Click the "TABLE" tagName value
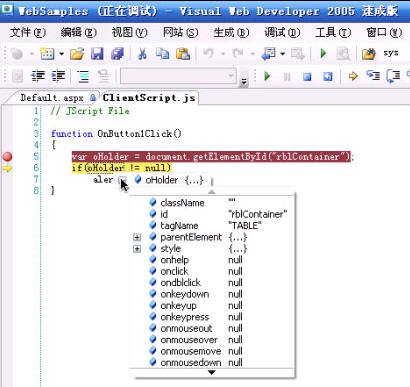The width and height of the screenshot is (410, 387). click(x=245, y=226)
